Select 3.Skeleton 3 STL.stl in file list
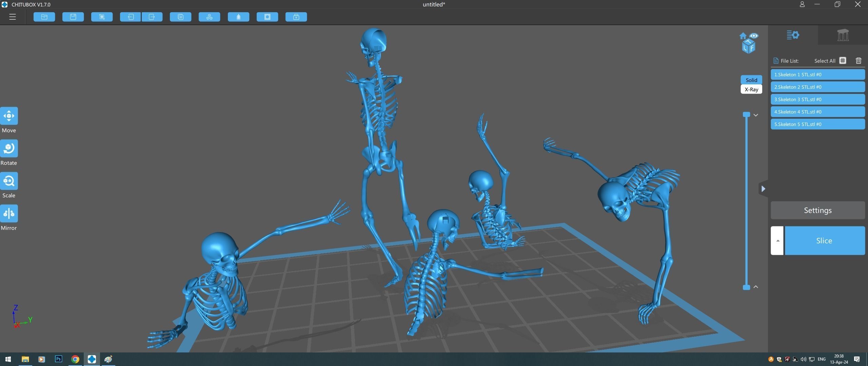868x366 pixels. pyautogui.click(x=817, y=100)
